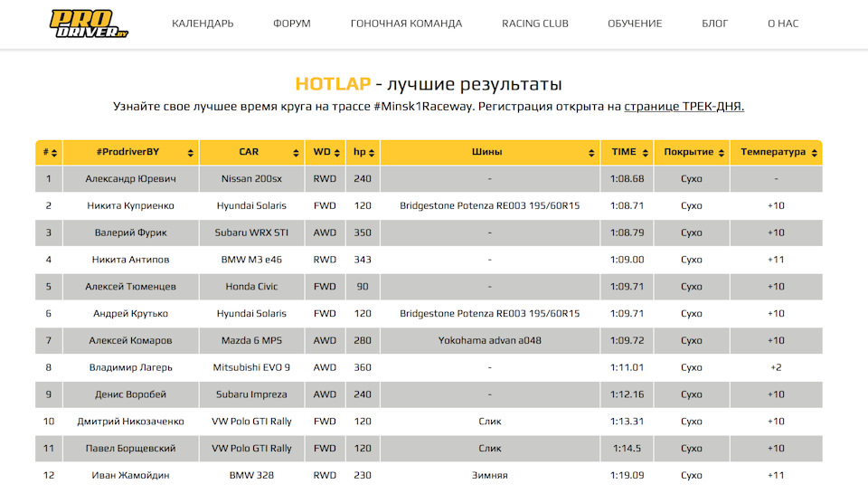
Task: Click the Subaru Impreza cell
Action: click(251, 394)
